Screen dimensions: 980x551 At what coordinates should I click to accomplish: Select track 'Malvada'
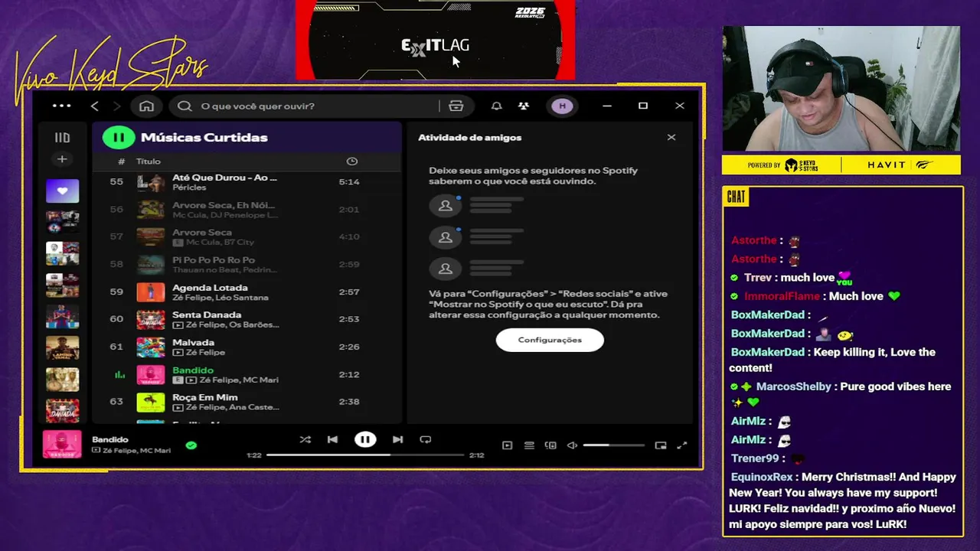(x=193, y=343)
